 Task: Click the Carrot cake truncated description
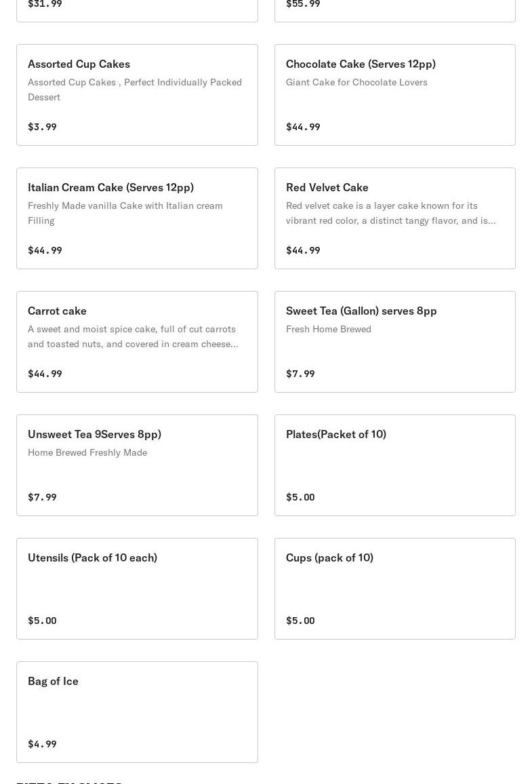(x=133, y=336)
